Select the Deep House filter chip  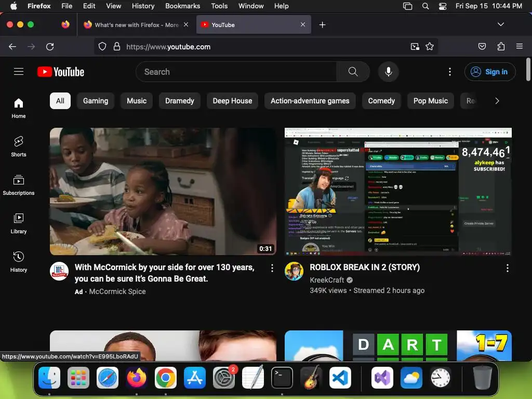[x=232, y=101]
